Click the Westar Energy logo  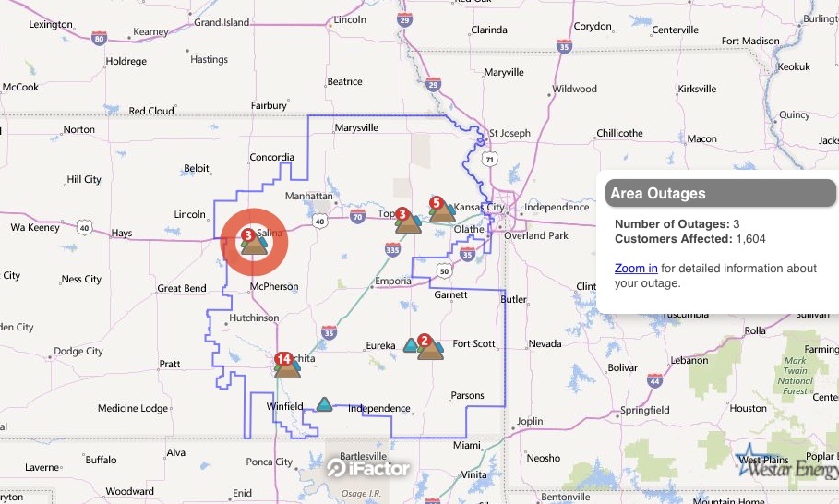click(x=787, y=463)
